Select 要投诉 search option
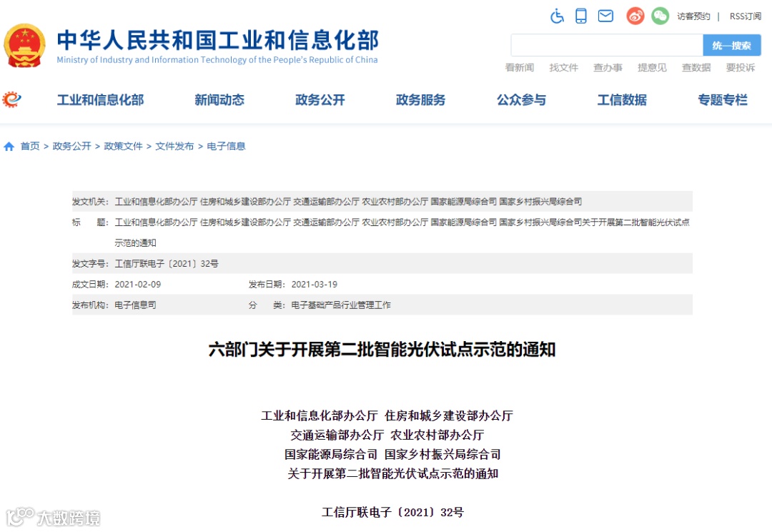This screenshot has width=772, height=532. pyautogui.click(x=740, y=67)
